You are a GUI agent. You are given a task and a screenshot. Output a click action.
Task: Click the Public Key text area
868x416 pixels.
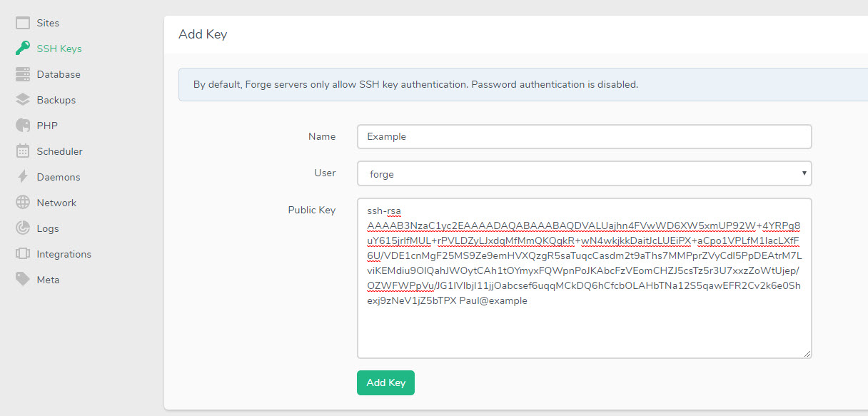(584, 278)
